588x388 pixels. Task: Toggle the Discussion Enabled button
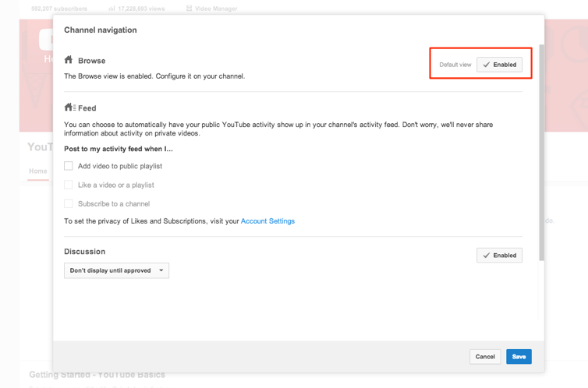coord(499,255)
